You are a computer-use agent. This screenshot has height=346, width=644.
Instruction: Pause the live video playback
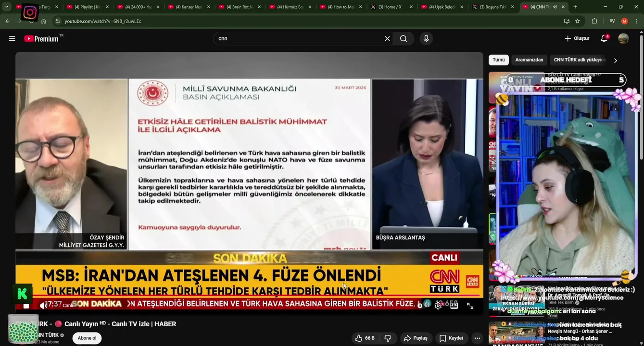[x=26, y=306]
